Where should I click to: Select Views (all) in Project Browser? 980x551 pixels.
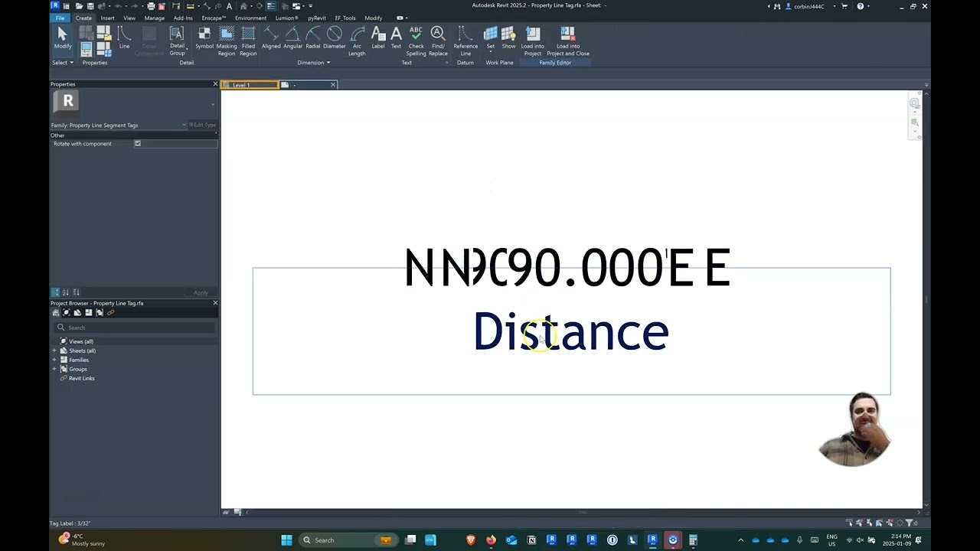[81, 341]
